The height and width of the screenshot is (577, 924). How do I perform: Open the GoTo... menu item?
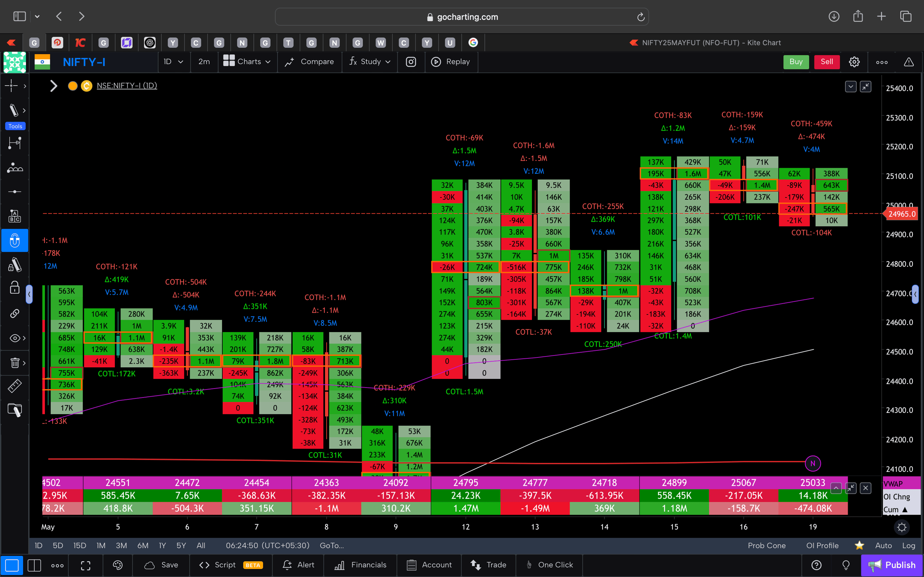point(331,545)
